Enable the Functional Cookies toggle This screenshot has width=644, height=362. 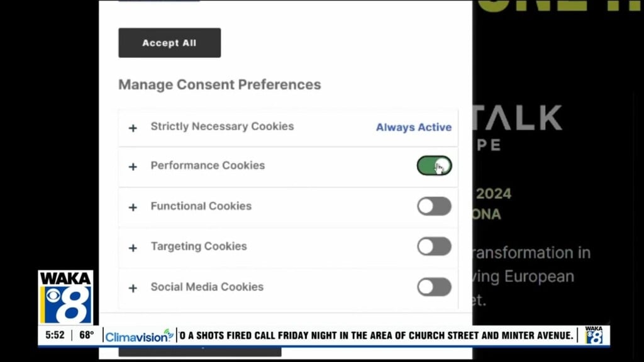click(434, 206)
